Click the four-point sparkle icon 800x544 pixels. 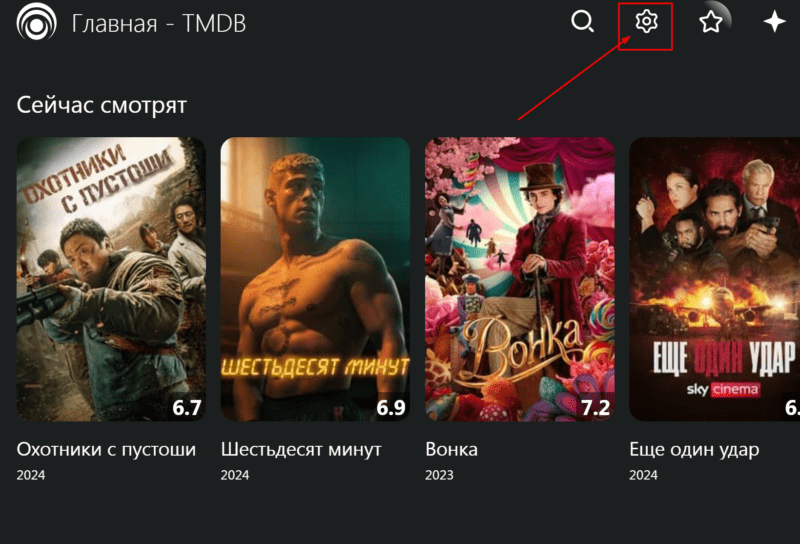pos(774,22)
